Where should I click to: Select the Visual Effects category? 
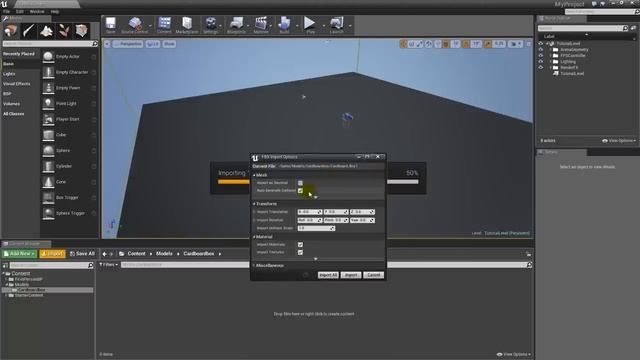pyautogui.click(x=17, y=84)
